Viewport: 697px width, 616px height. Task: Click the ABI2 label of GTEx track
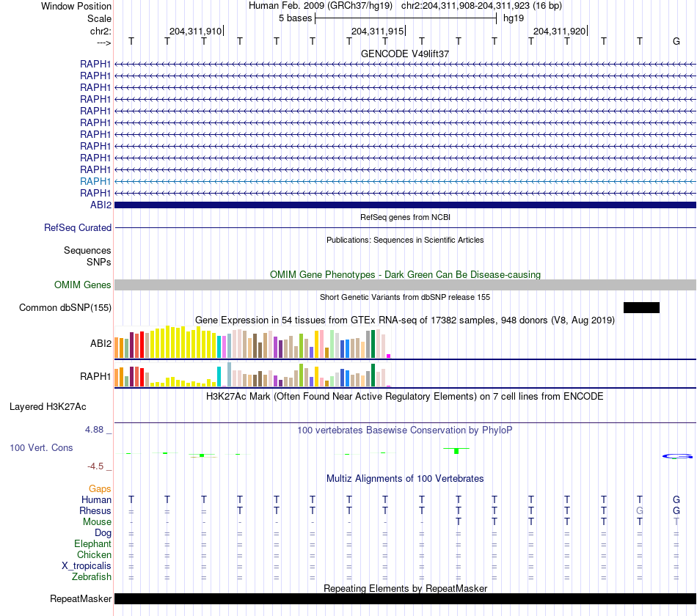coord(101,343)
